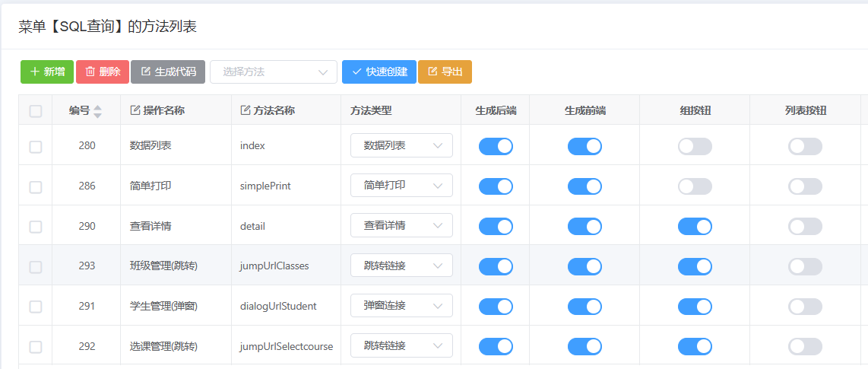
Task: Click the sort arrows in 编号 column
Action: tap(97, 111)
